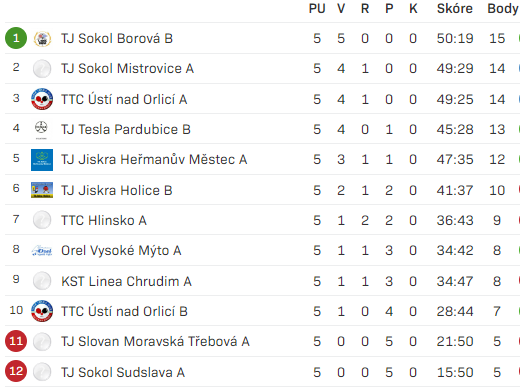Click the Body column header
This screenshot has width=520, height=392.
coord(503,9)
